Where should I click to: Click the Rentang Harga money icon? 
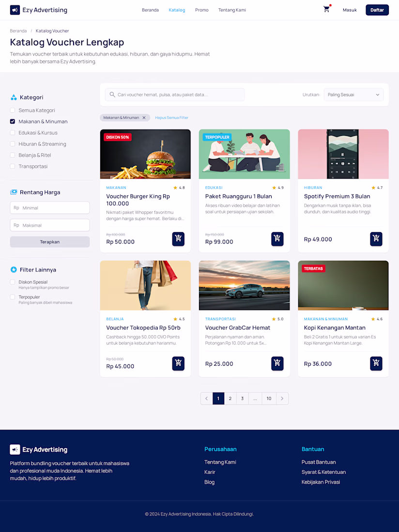[14, 192]
